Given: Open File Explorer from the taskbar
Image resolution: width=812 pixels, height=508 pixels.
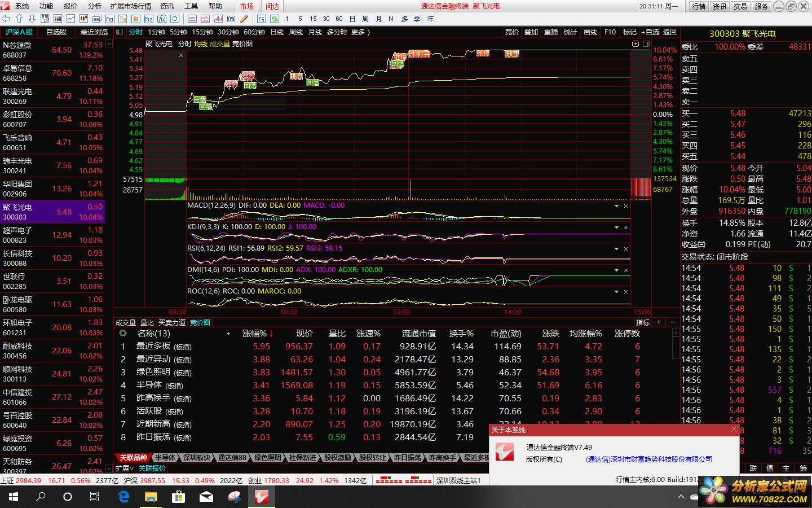Looking at the screenshot, I should [x=151, y=497].
